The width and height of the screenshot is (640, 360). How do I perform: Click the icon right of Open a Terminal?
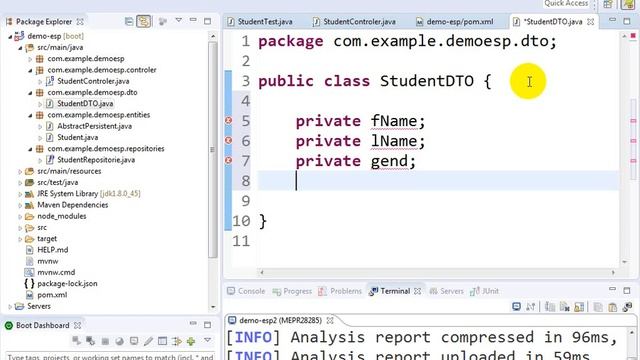531,307
